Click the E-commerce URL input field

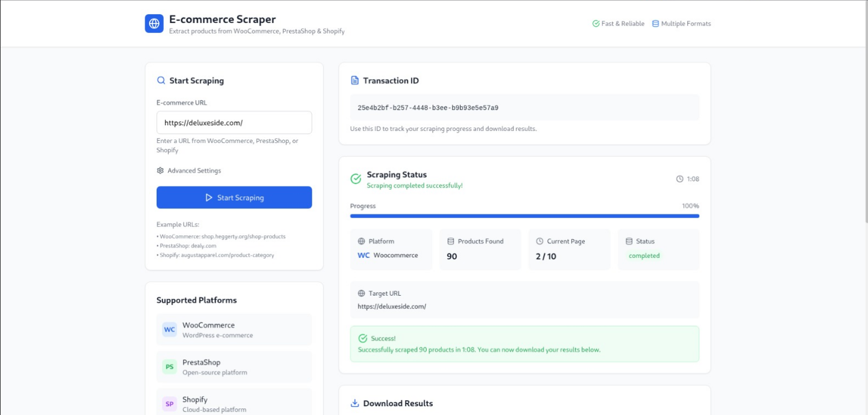click(x=234, y=123)
